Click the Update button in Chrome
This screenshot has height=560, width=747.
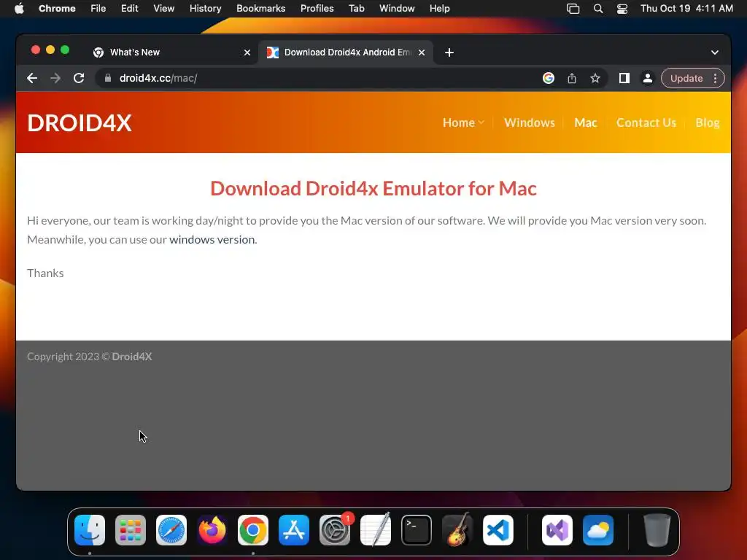click(686, 78)
